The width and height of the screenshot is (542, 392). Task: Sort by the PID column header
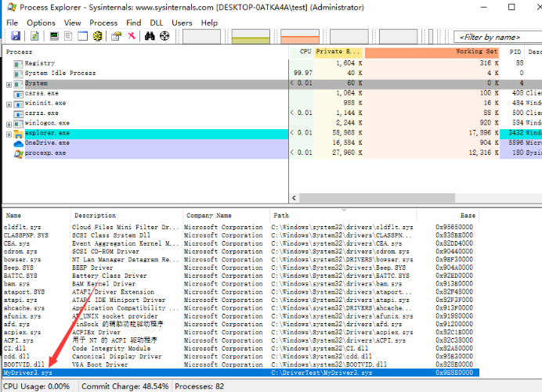click(x=512, y=52)
